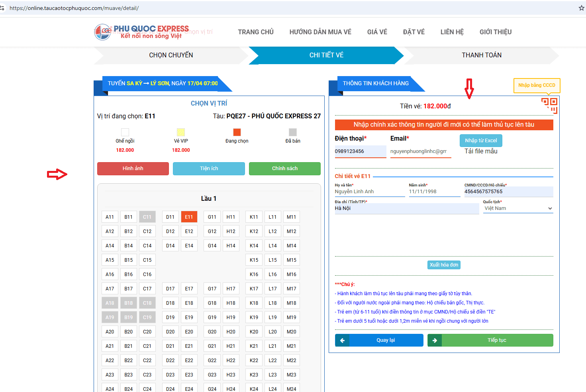Switch to the CHỌN CHUYẾN step

171,55
